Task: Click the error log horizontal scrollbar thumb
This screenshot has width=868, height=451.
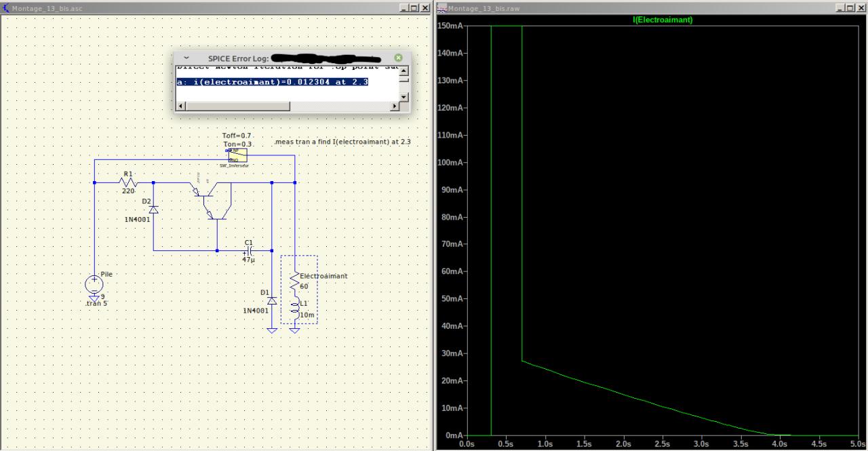Action: click(x=237, y=106)
